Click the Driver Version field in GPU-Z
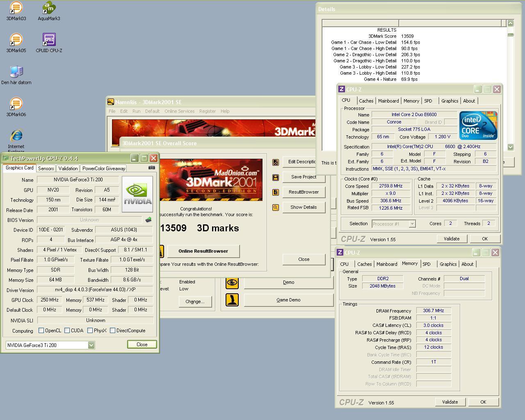Screen dimensions: 525x420 pyautogui.click(x=95, y=290)
